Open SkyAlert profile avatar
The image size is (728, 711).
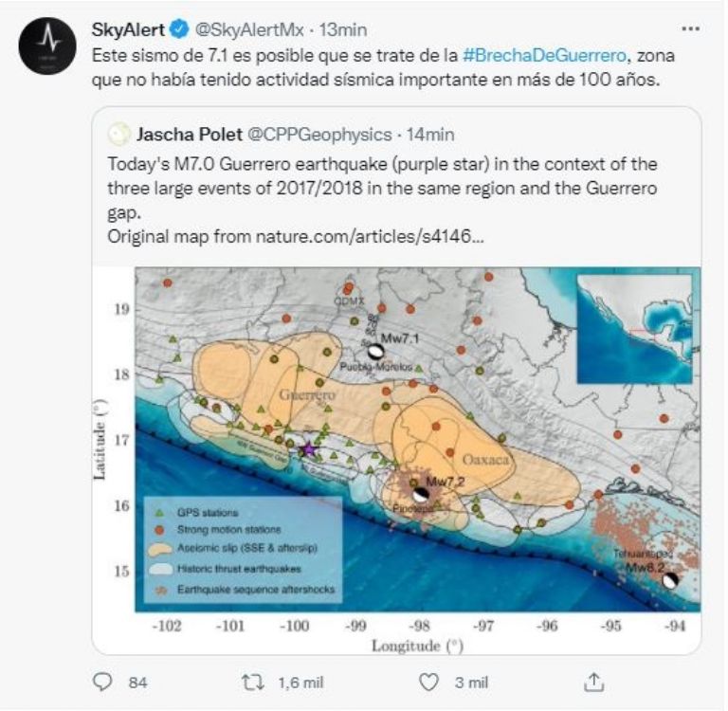(47, 46)
